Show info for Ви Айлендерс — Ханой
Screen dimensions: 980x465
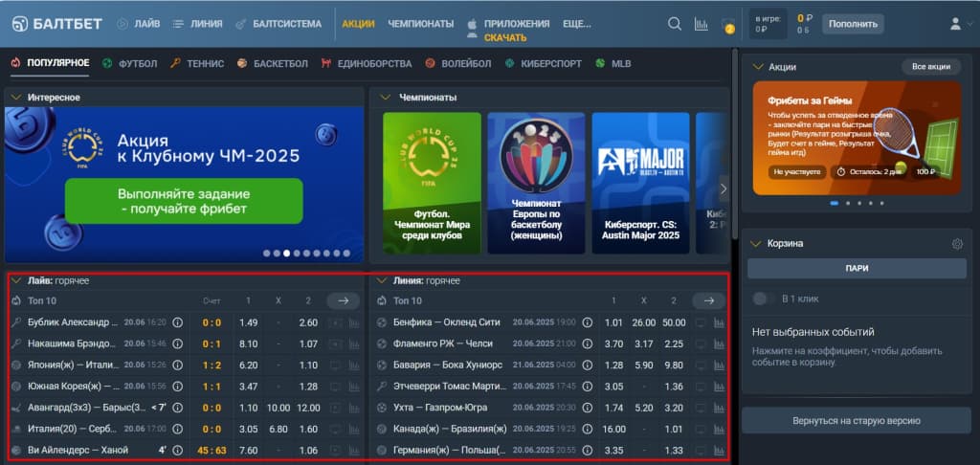pos(177,450)
